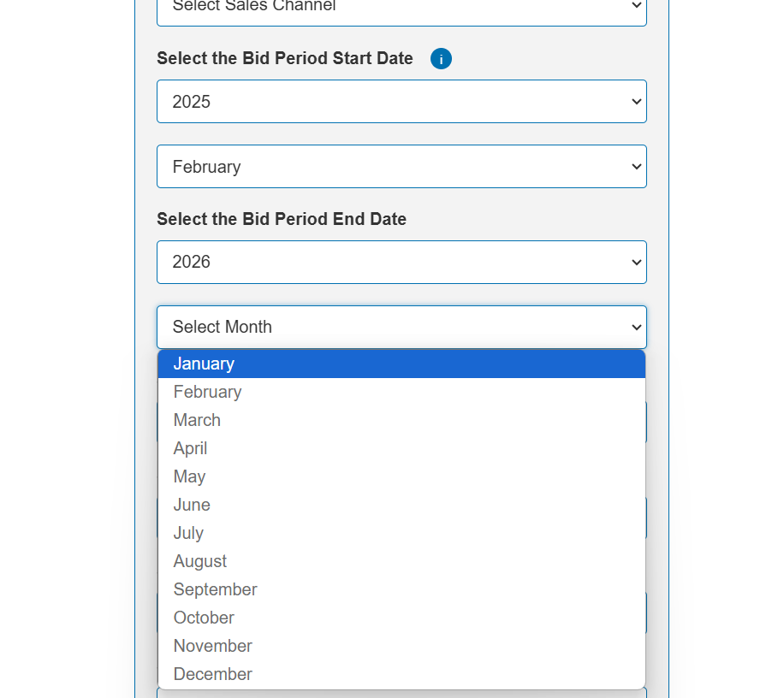This screenshot has width=784, height=698.
Task: Collapse the Select Month dropdown
Action: coord(401,327)
